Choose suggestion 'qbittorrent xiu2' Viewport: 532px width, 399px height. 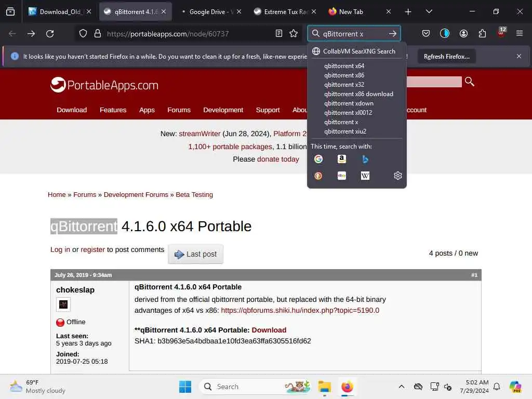click(356, 131)
